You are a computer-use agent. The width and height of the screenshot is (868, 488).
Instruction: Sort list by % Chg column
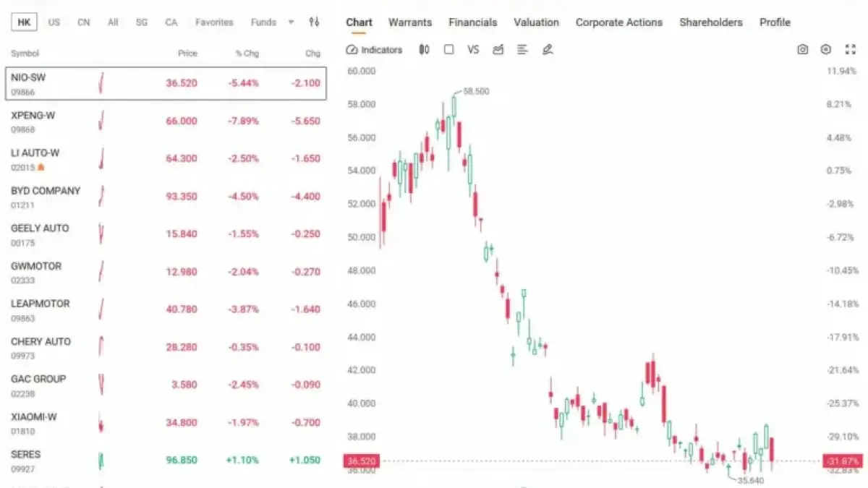tap(247, 53)
